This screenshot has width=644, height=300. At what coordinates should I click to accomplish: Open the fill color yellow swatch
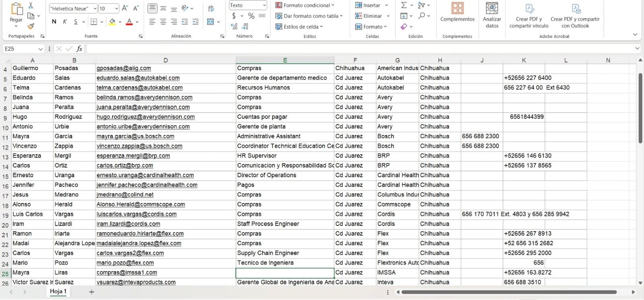click(112, 22)
